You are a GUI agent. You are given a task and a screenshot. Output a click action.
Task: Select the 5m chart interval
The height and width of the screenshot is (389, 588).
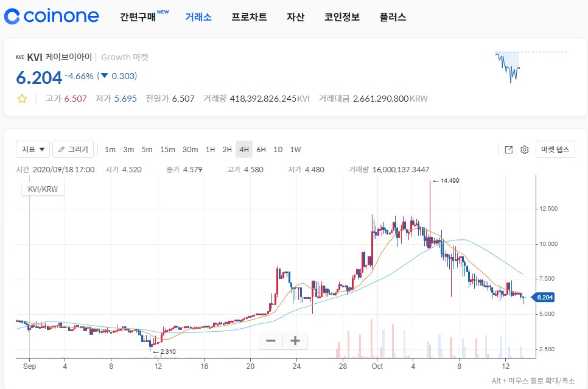click(147, 150)
